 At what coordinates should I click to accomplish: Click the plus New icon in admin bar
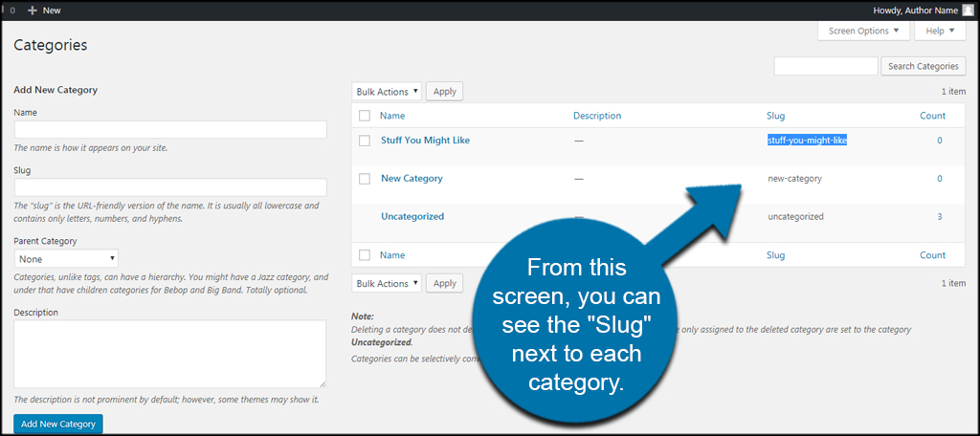pos(33,9)
